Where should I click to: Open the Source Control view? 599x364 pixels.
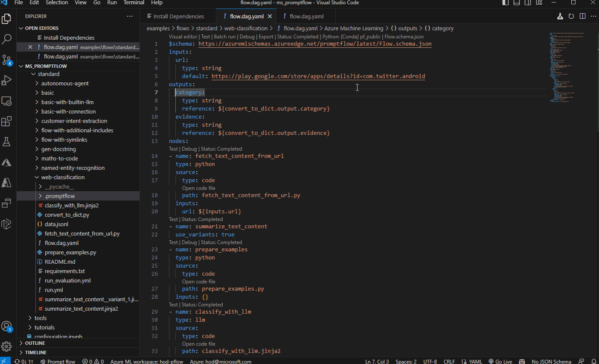[7, 60]
